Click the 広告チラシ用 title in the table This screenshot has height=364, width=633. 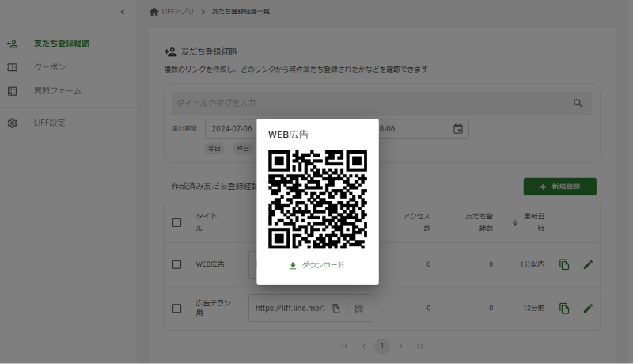(x=213, y=308)
